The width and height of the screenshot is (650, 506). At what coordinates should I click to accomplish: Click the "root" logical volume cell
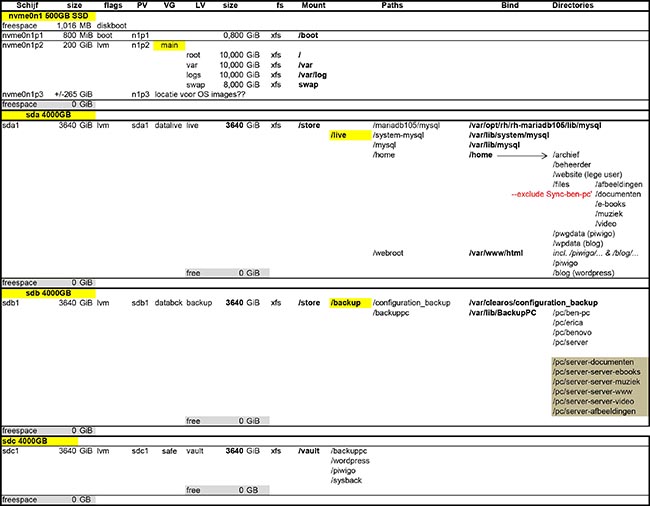pos(193,55)
